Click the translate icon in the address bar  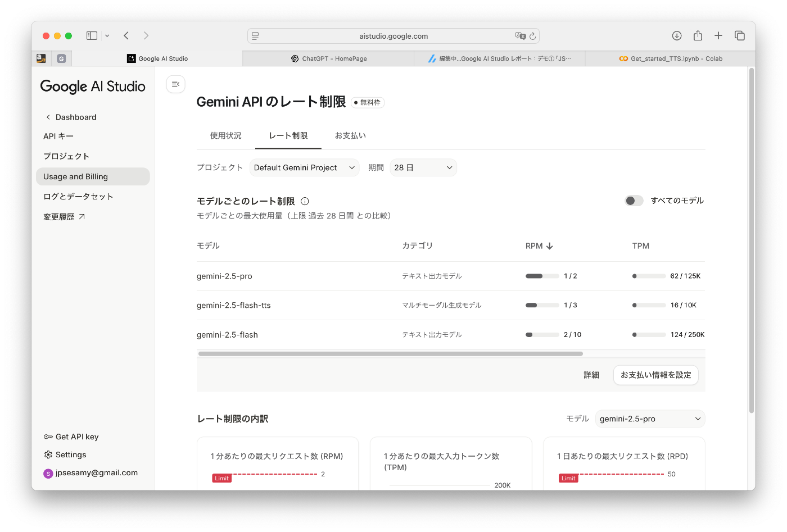tap(521, 36)
